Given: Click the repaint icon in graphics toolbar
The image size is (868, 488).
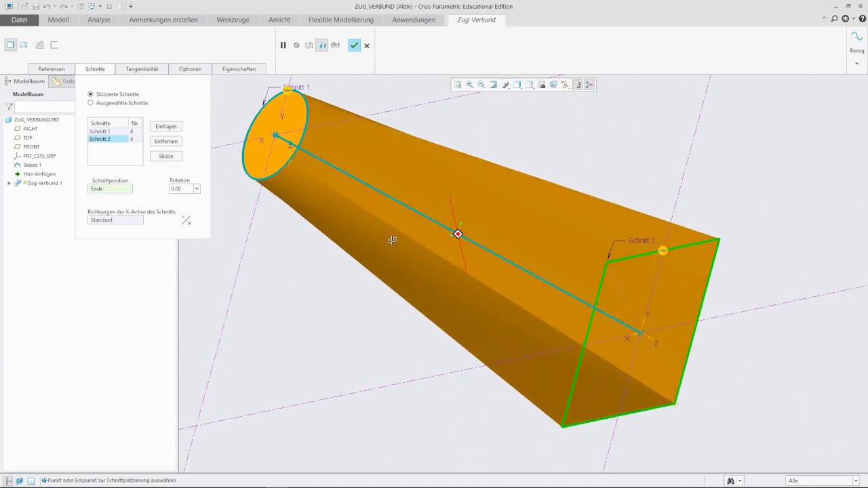Looking at the screenshot, I should tap(494, 85).
